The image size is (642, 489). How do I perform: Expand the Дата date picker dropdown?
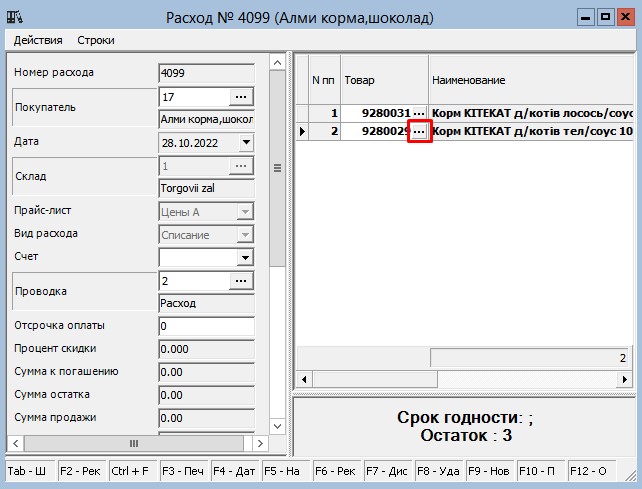tap(246, 143)
